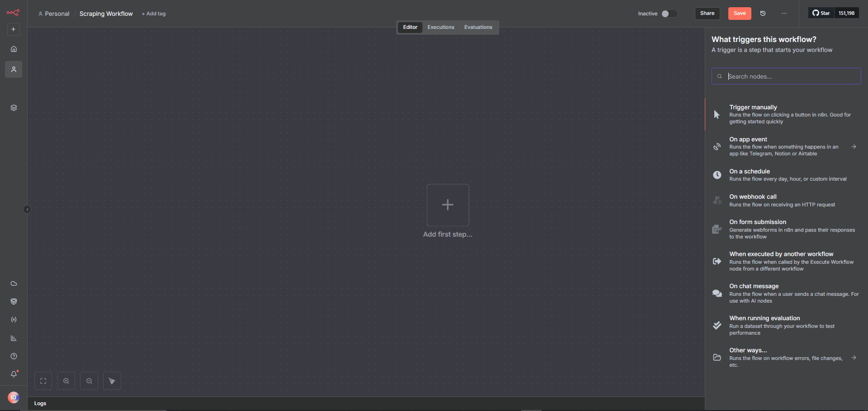Open the Help question mark icon
This screenshot has height=411, width=868.
14,356
